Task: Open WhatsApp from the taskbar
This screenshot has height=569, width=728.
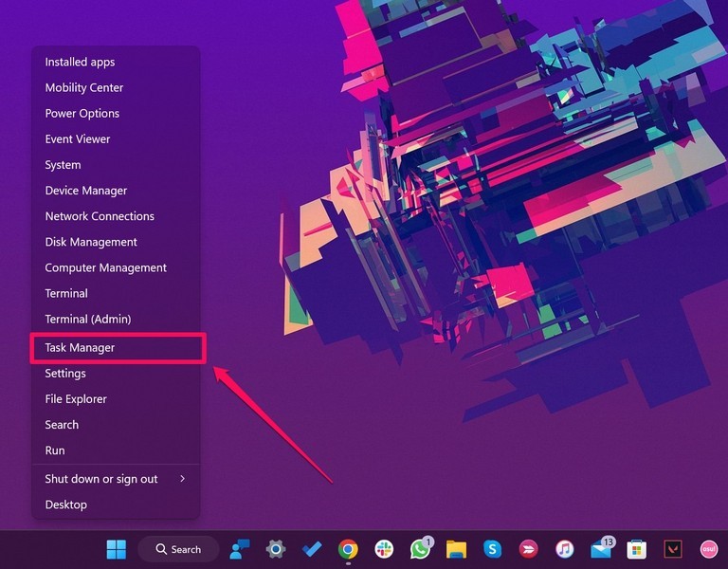Action: tap(420, 549)
